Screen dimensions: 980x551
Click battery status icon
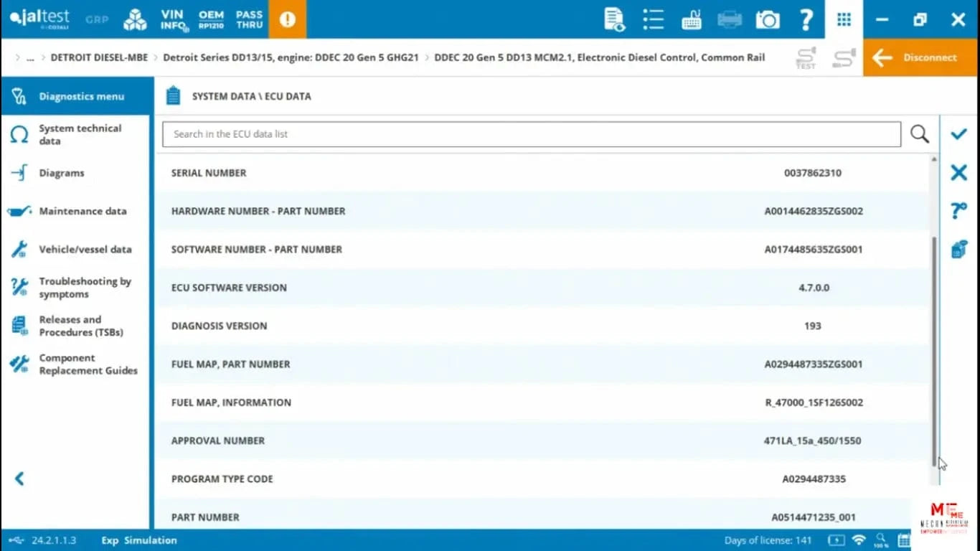837,540
